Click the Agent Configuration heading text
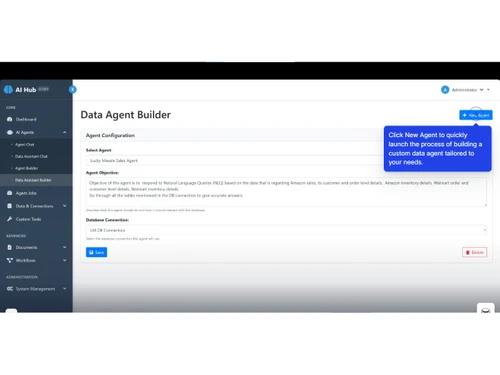Image resolution: width=500 pixels, height=375 pixels. click(110, 135)
